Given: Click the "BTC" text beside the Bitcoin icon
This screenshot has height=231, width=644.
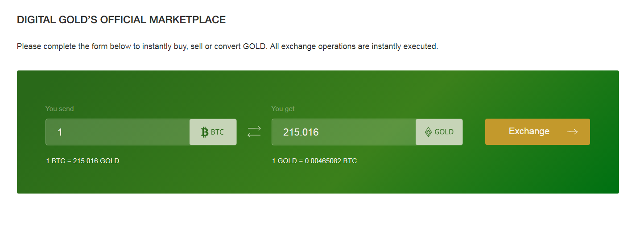Looking at the screenshot, I should [x=218, y=132].
